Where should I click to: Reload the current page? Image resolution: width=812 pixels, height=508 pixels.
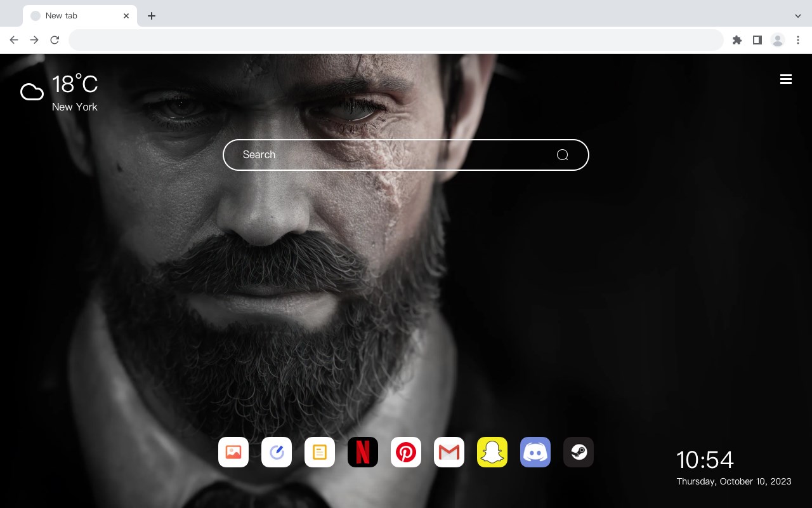coord(55,40)
